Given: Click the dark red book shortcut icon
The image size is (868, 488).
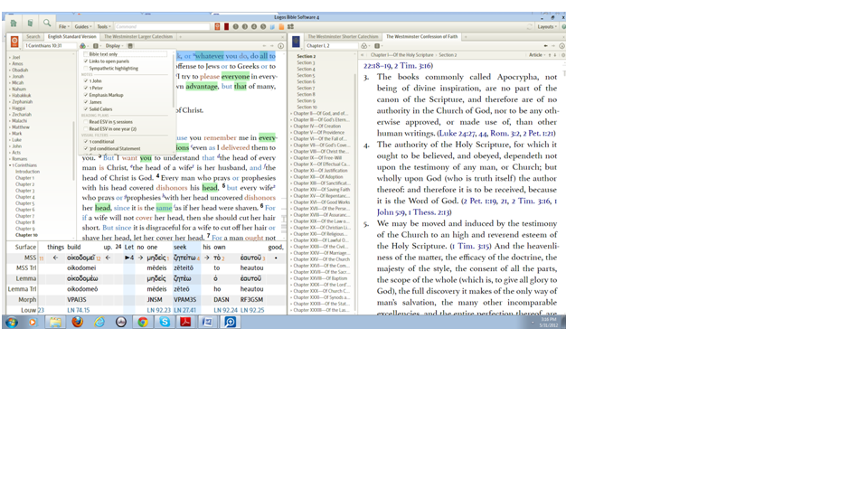Looking at the screenshot, I should pyautogui.click(x=226, y=26).
